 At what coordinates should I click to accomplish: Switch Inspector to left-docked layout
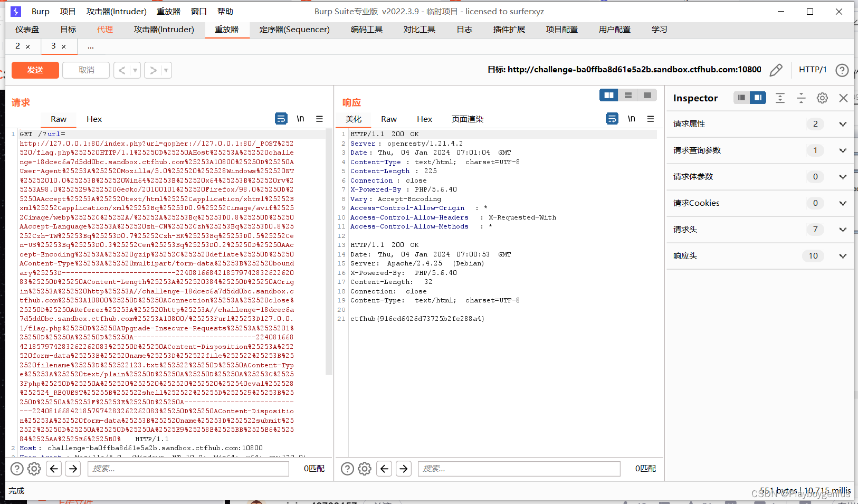click(x=741, y=98)
